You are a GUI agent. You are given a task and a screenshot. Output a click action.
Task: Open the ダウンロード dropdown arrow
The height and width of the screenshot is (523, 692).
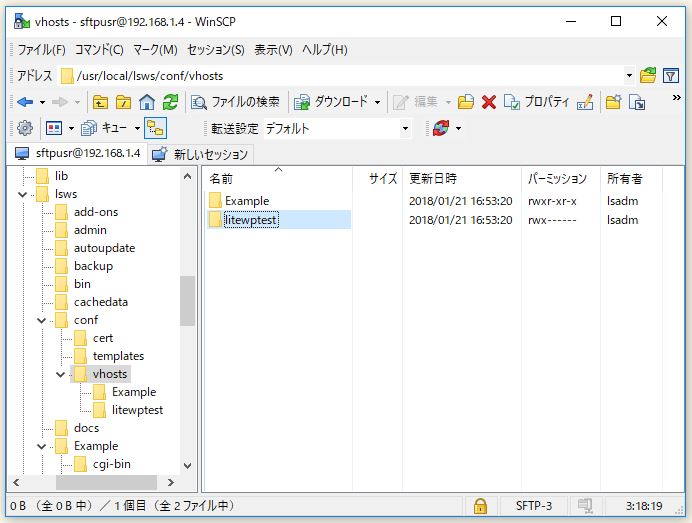(377, 102)
